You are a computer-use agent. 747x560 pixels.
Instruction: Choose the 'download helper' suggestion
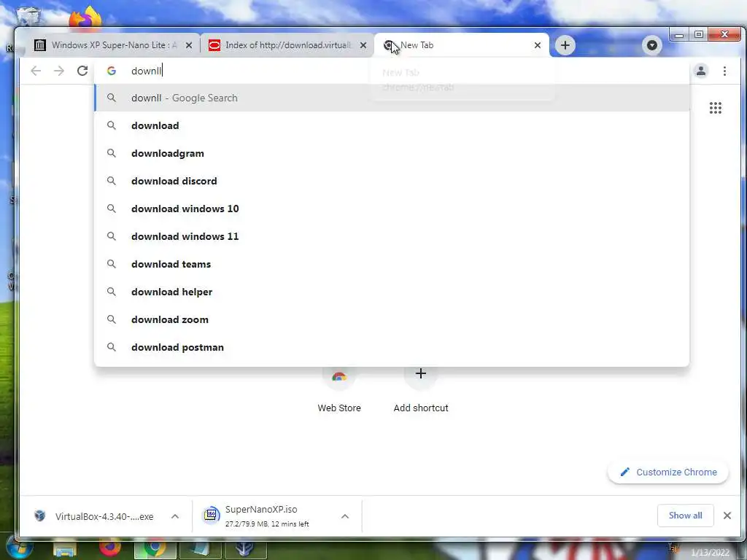pos(392,292)
